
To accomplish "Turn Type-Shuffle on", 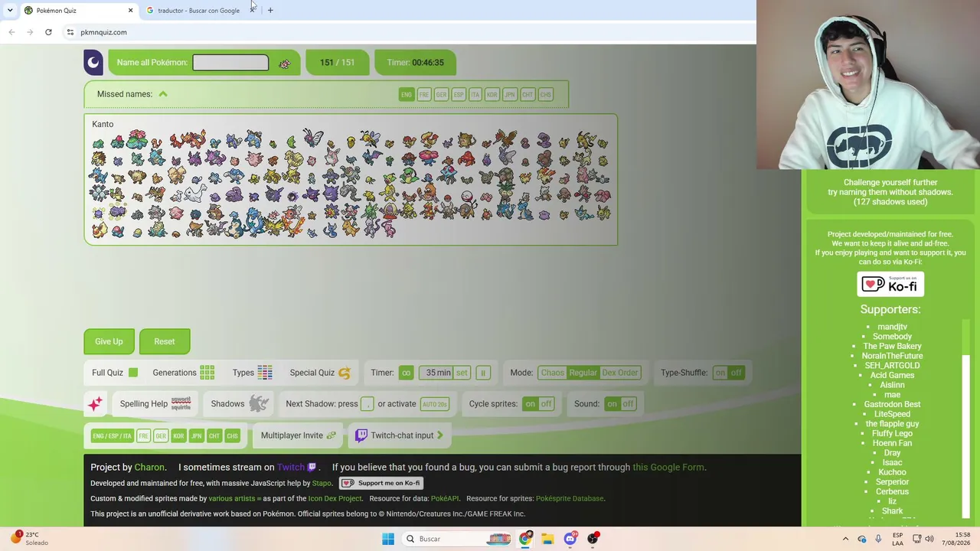I will pos(720,373).
